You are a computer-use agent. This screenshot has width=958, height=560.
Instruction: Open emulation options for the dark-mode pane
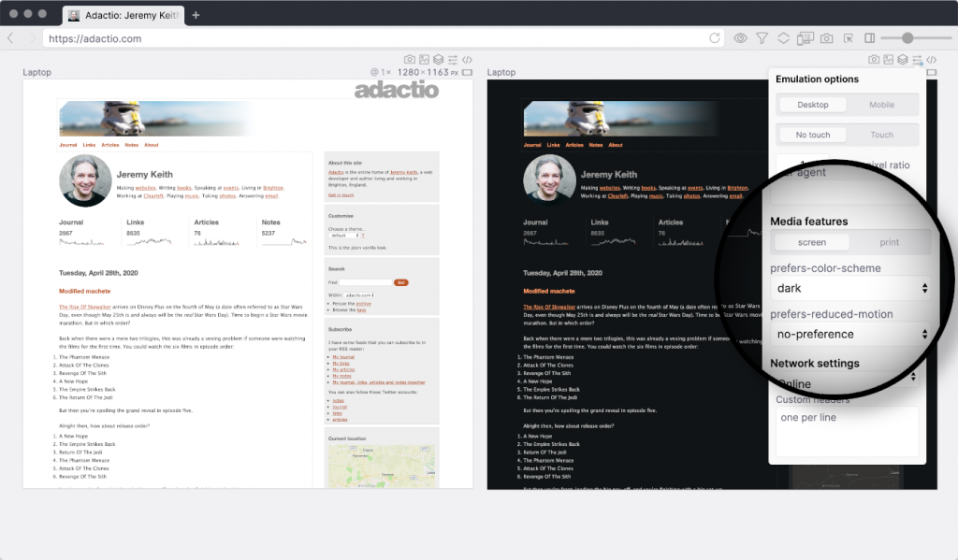coord(917,59)
